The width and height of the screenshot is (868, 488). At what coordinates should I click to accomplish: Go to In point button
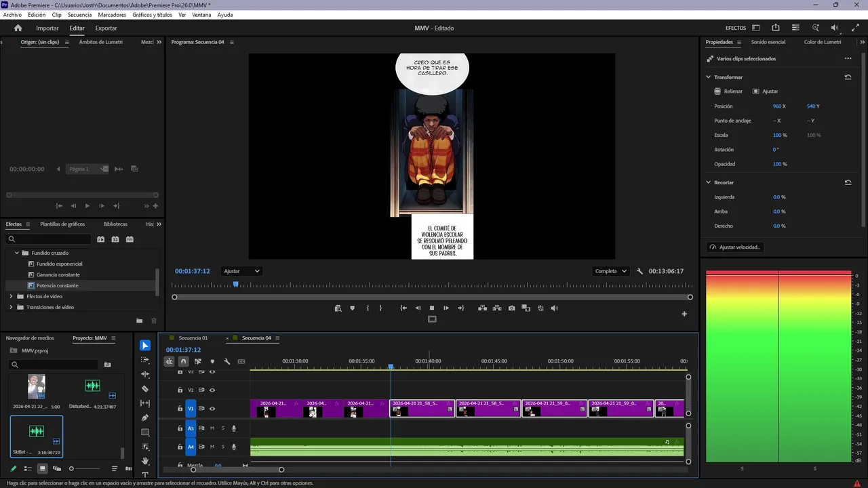[403, 308]
